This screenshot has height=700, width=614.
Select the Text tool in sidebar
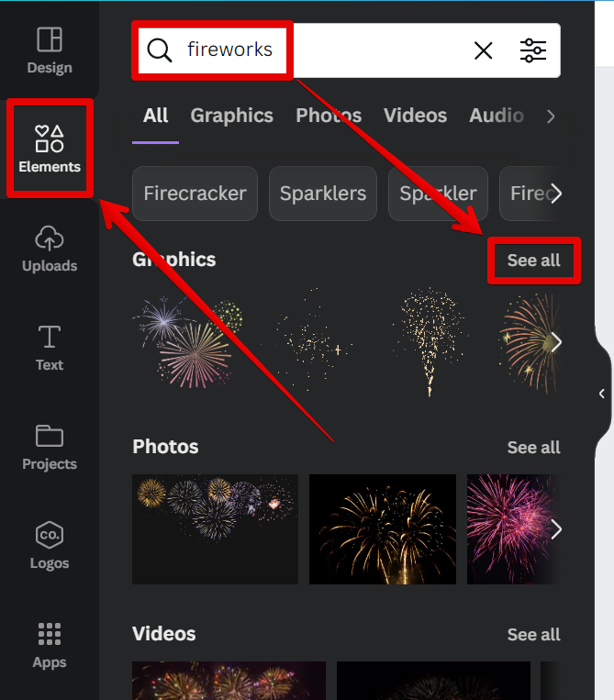[50, 348]
